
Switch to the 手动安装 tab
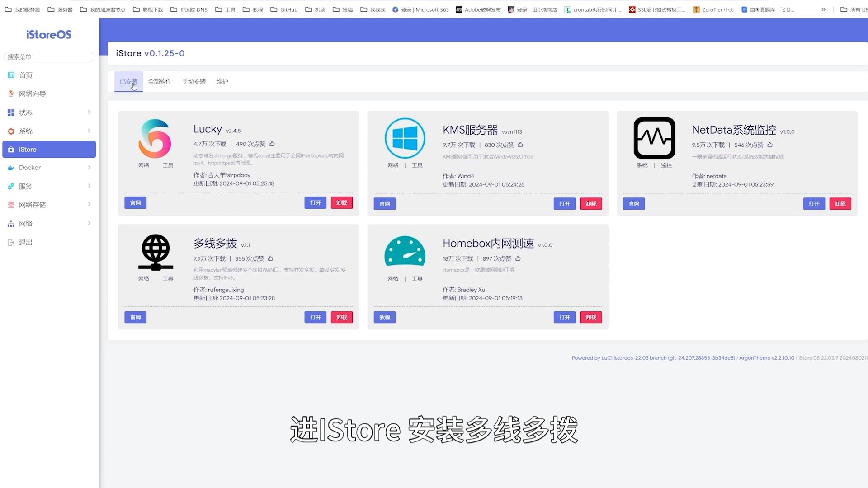[194, 81]
